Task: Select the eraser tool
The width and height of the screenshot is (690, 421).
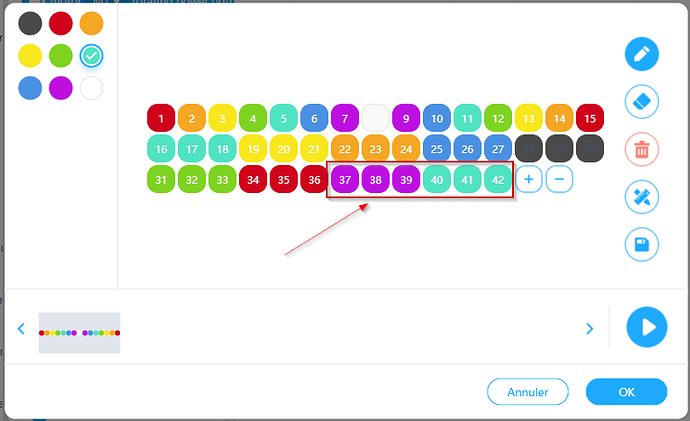Action: [x=642, y=102]
